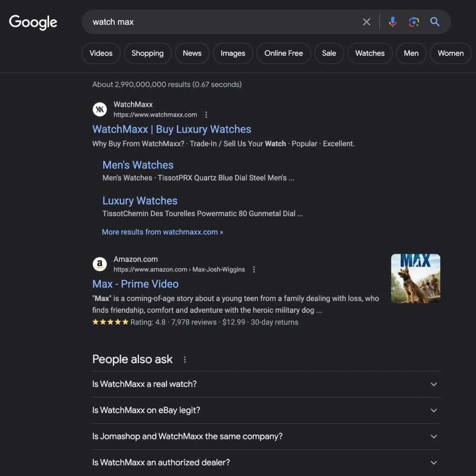Click the Amazon.com site name text
The height and width of the screenshot is (476, 476).
point(136,259)
